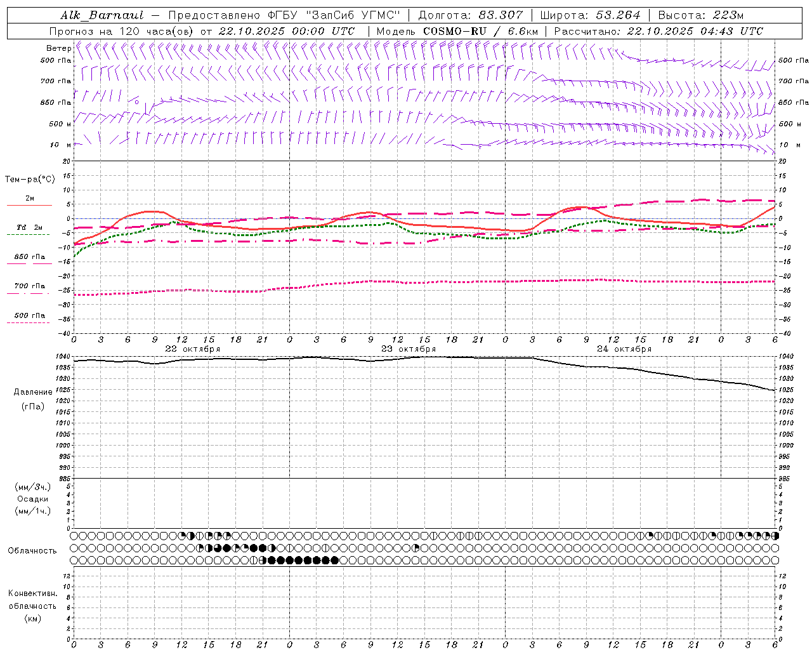The image size is (812, 650).
Task: Click the 850 гПа temperature legend entry
Action: click(x=29, y=259)
